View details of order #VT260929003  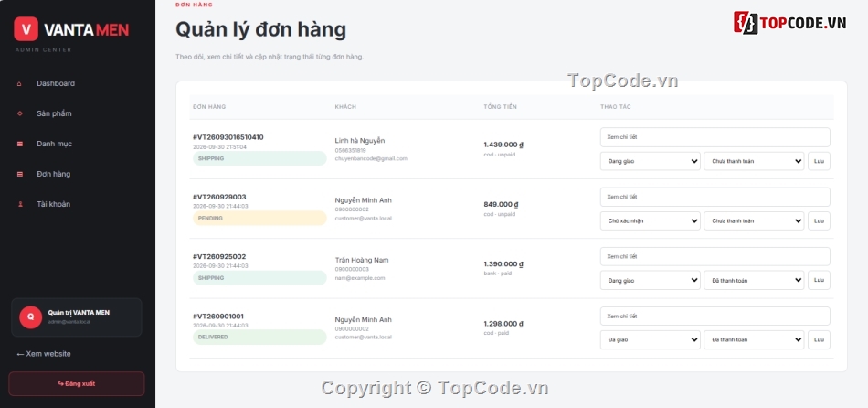click(715, 197)
